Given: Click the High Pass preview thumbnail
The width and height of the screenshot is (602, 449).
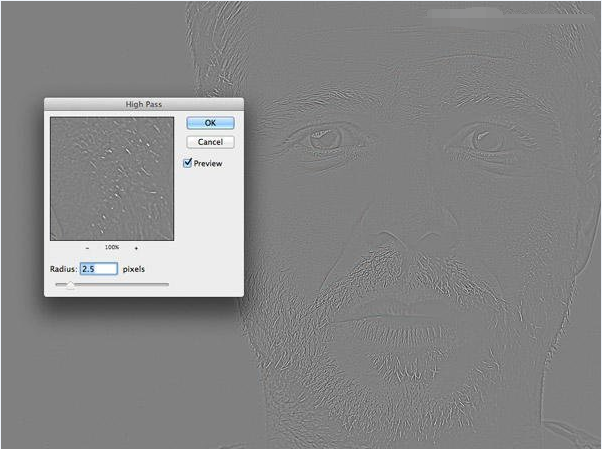Looking at the screenshot, I should [x=112, y=179].
